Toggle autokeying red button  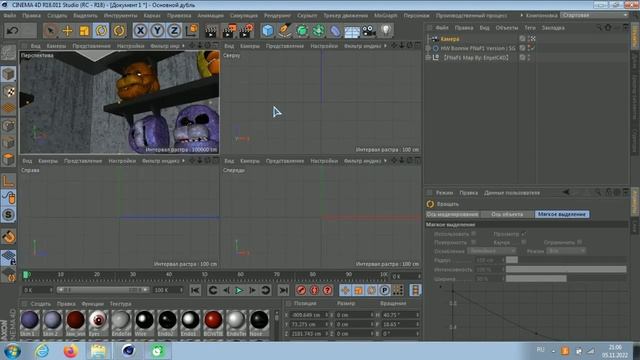[314, 290]
